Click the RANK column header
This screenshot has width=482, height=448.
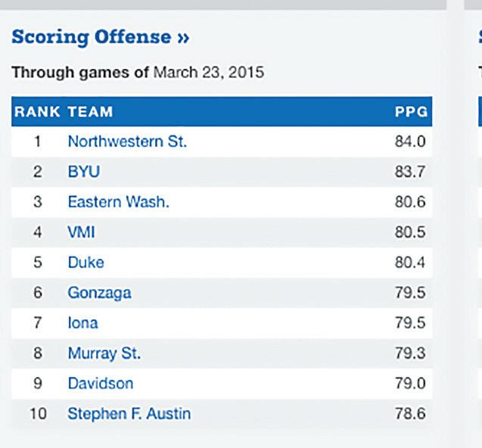click(x=37, y=111)
